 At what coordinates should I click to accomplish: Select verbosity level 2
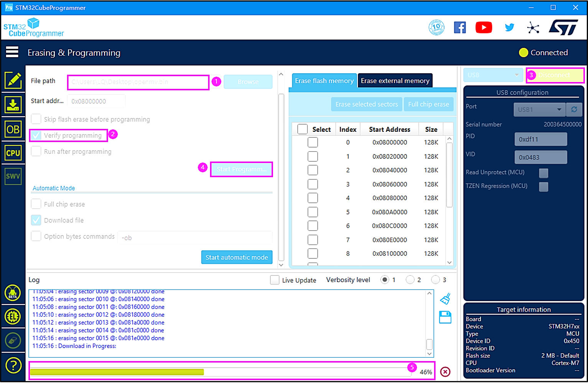point(410,280)
